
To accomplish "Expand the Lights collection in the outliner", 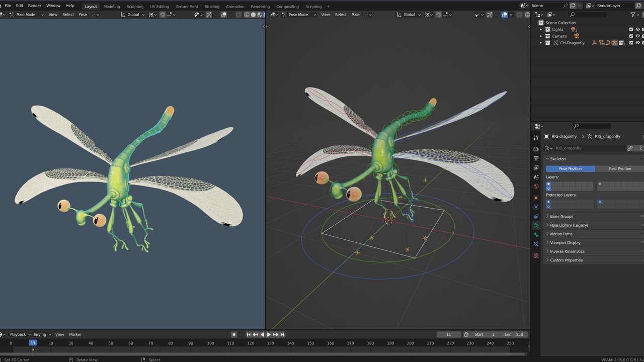I will [541, 29].
